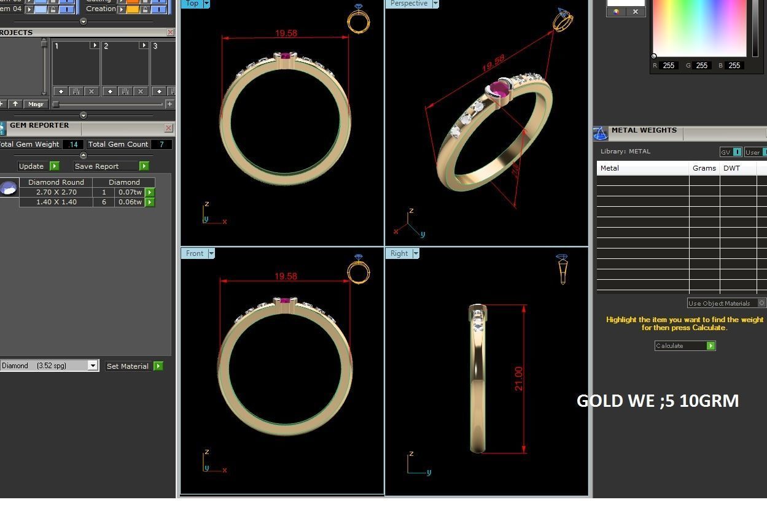
Task: Save to project slot 2 with the disk icon
Action: pyautogui.click(x=125, y=91)
